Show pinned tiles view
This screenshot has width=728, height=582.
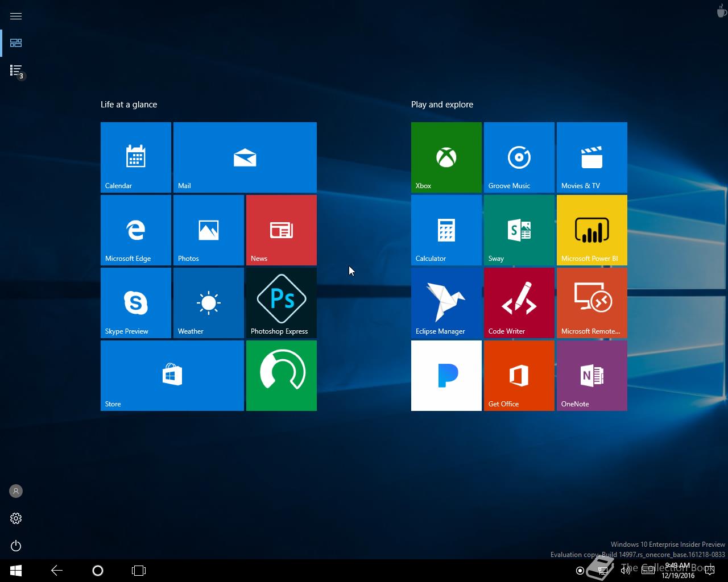tap(16, 43)
